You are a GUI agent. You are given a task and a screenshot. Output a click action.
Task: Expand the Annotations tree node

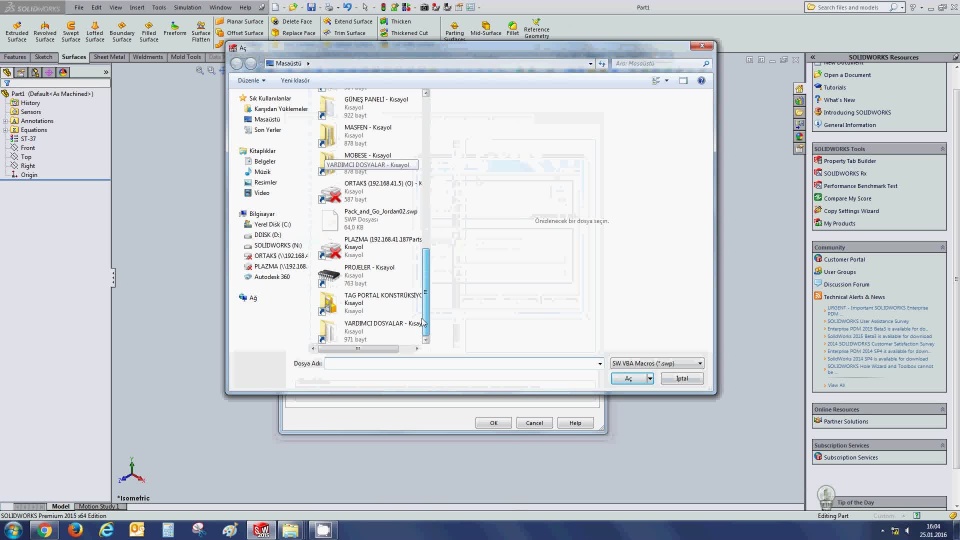click(6, 121)
